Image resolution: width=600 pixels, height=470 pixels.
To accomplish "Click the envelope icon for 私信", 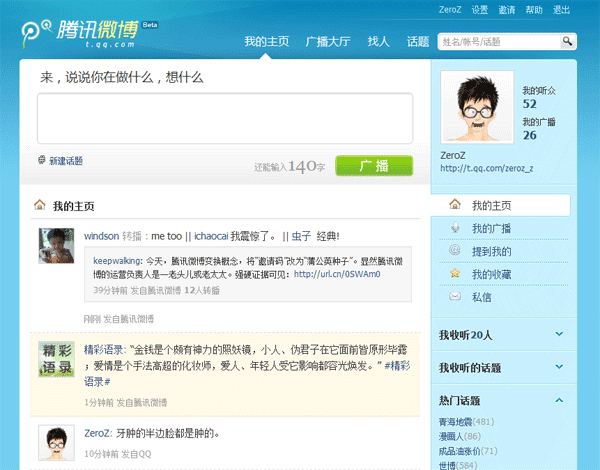I will point(455,296).
